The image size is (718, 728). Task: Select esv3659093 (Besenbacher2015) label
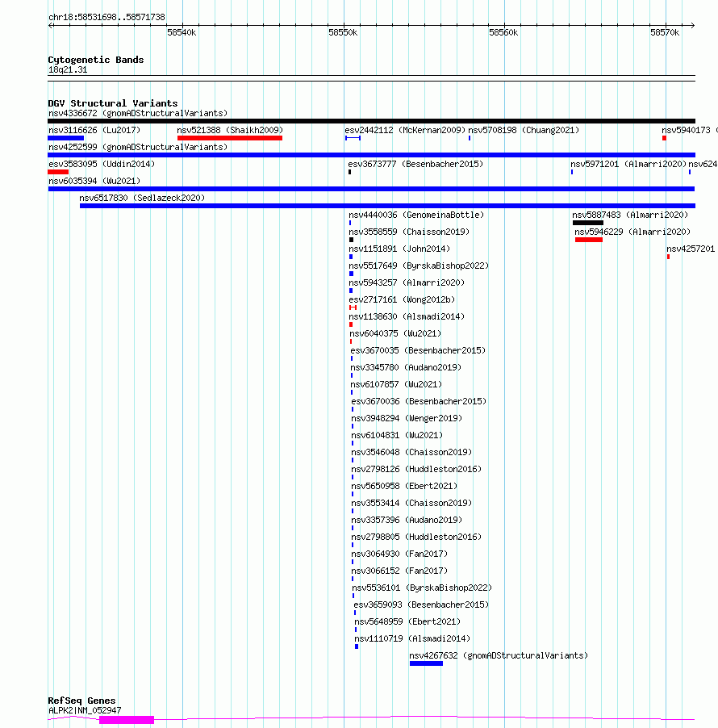421,605
